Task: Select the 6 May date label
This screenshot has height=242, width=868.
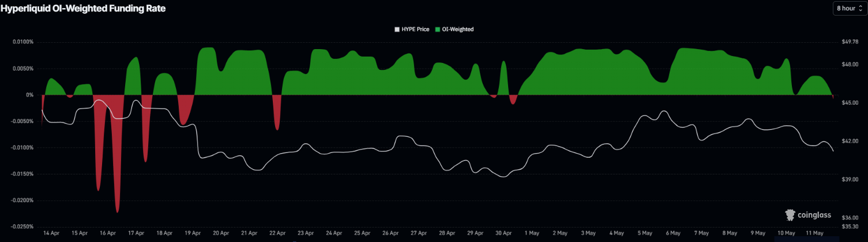Action: (673, 233)
